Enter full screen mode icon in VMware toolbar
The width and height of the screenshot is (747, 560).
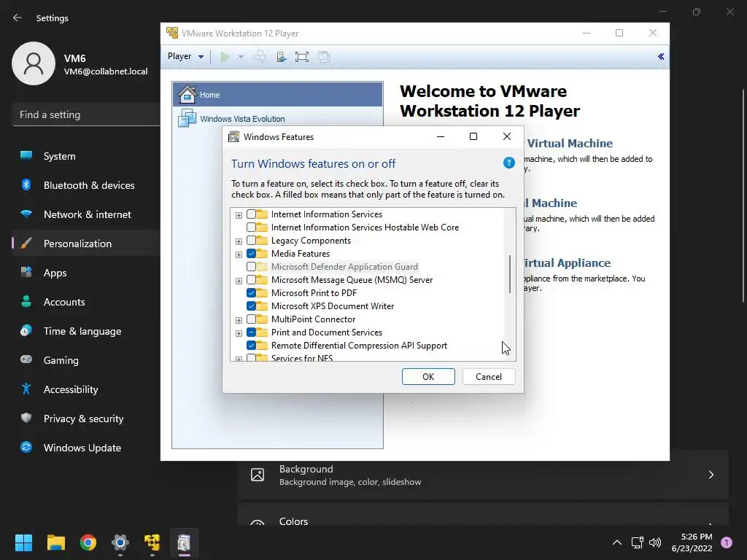tap(301, 57)
